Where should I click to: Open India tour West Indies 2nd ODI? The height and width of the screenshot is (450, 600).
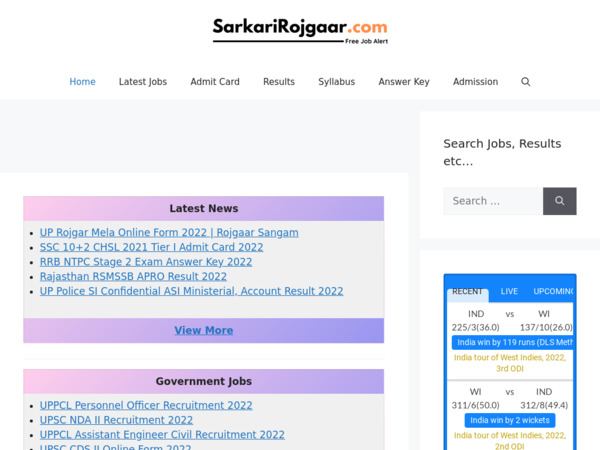[510, 441]
